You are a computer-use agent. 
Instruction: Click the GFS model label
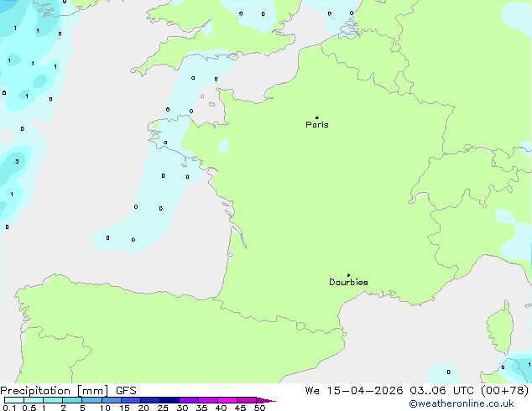click(x=126, y=391)
